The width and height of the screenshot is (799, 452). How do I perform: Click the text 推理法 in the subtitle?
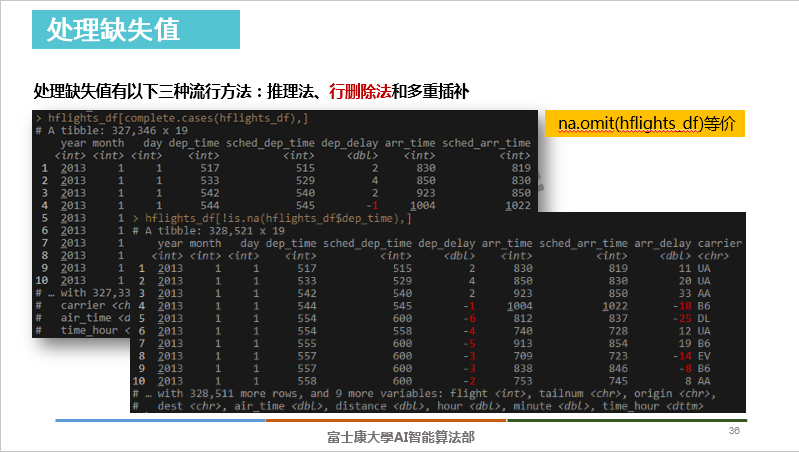coord(290,91)
